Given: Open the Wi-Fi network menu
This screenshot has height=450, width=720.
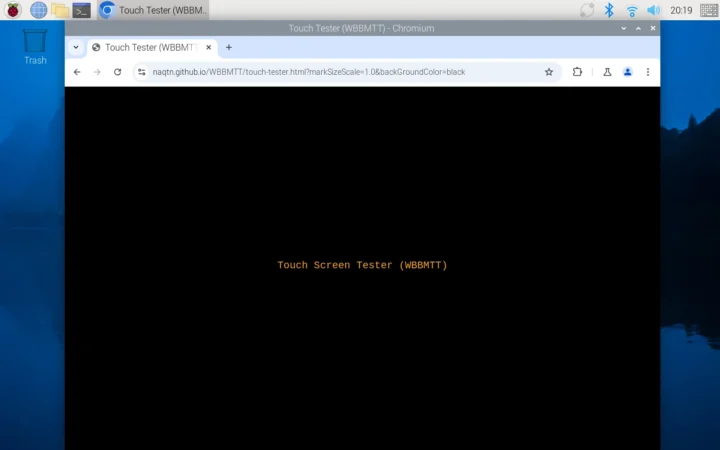Looking at the screenshot, I should pyautogui.click(x=632, y=10).
